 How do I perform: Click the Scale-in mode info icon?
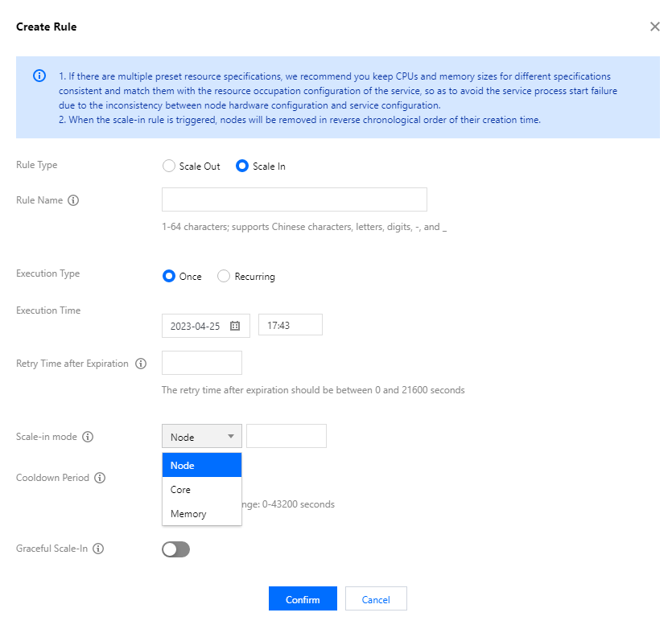click(x=88, y=437)
